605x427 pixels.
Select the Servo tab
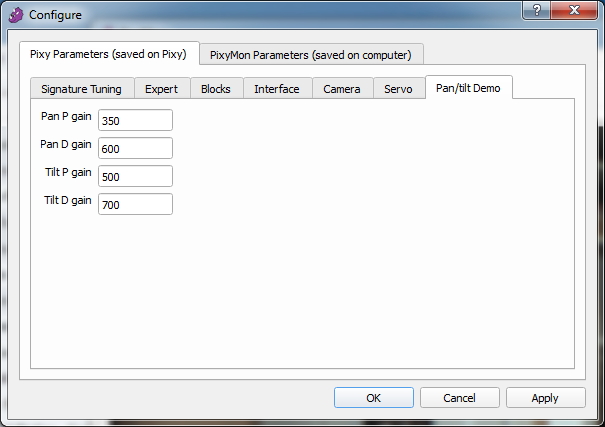pyautogui.click(x=398, y=89)
